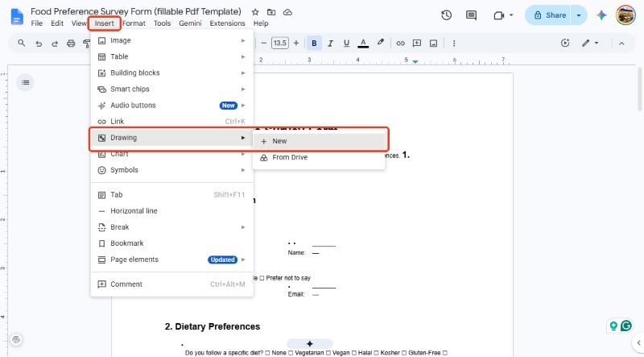Star this document
The image size is (644, 357).
(255, 12)
